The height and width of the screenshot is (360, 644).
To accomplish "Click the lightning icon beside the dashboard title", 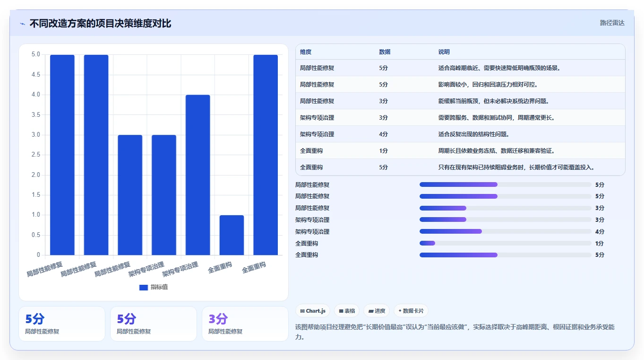I will pyautogui.click(x=22, y=24).
